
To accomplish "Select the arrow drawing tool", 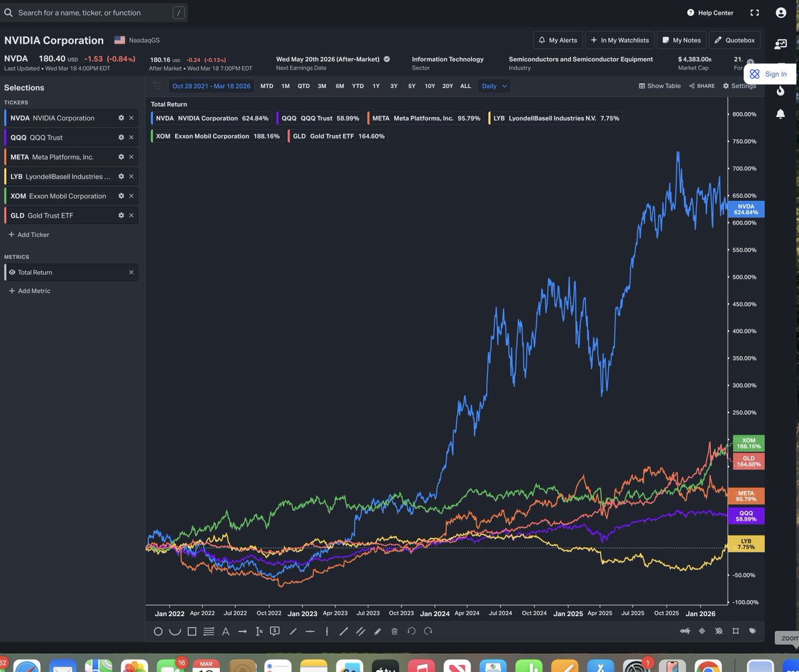I will pos(242,631).
